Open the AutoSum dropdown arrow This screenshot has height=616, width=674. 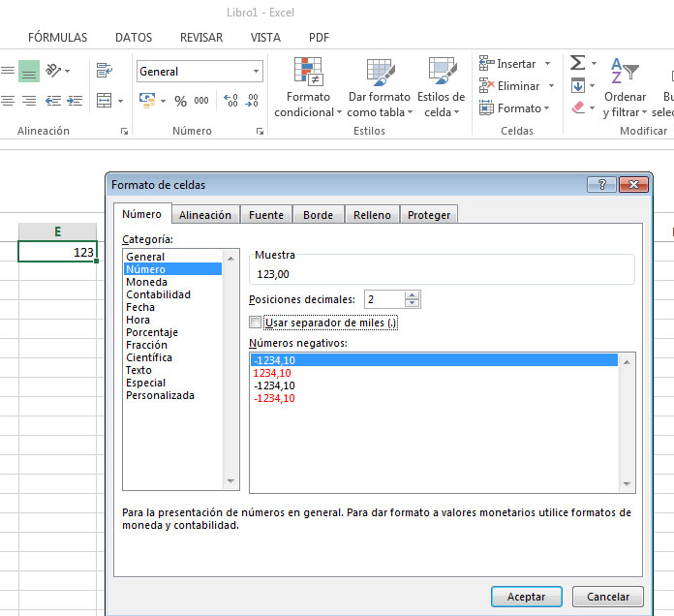pyautogui.click(x=594, y=63)
